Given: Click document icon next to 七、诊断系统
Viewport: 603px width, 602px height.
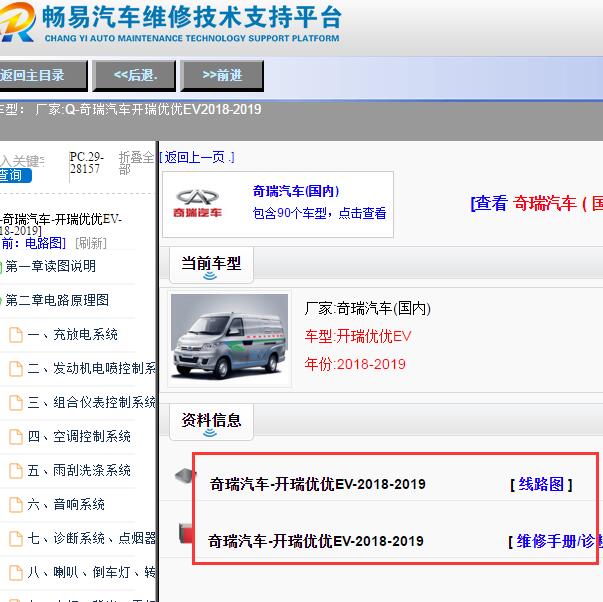Looking at the screenshot, I should pyautogui.click(x=16, y=539).
